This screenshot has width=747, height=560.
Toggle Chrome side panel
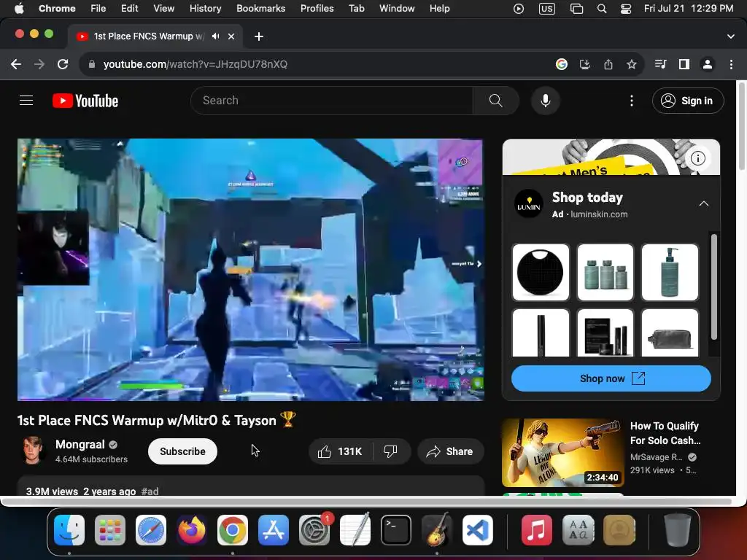(x=684, y=64)
